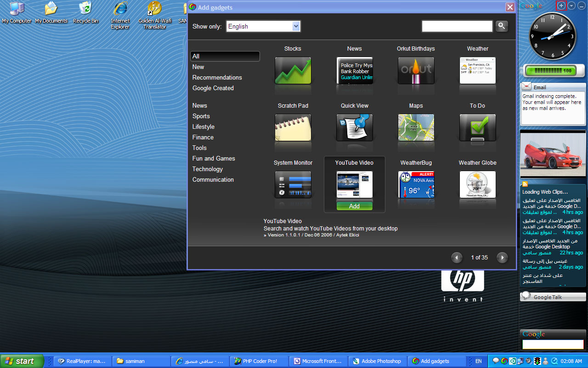Click the EN language bar indicator
Image resolution: width=588 pixels, height=368 pixels.
(x=478, y=361)
